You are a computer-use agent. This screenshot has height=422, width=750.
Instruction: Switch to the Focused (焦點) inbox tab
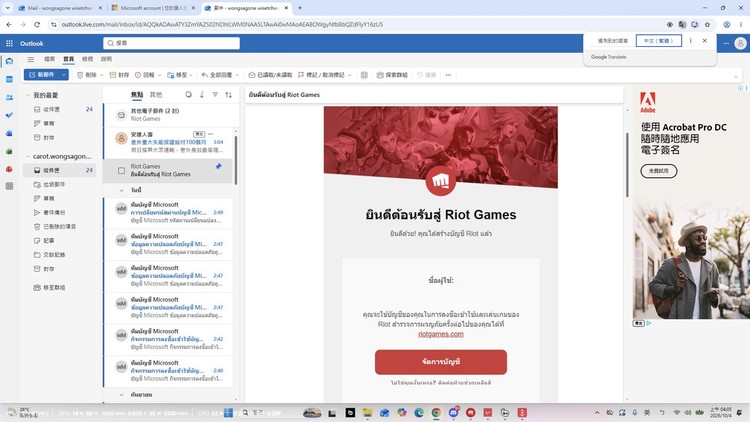point(137,95)
